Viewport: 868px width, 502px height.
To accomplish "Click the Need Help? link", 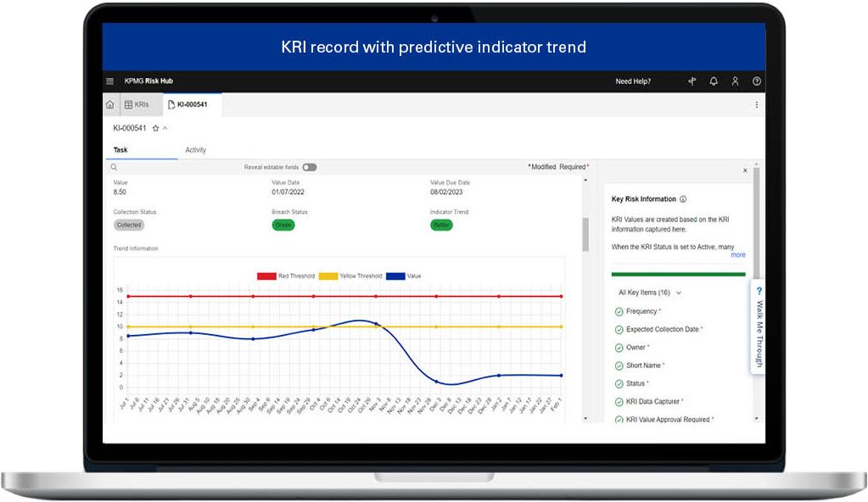I will [633, 81].
